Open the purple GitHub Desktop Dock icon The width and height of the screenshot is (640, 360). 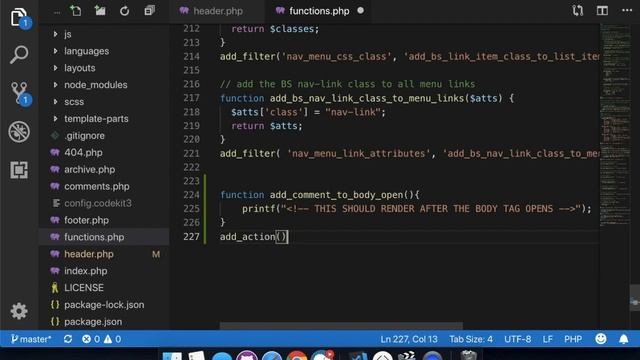pos(247,355)
